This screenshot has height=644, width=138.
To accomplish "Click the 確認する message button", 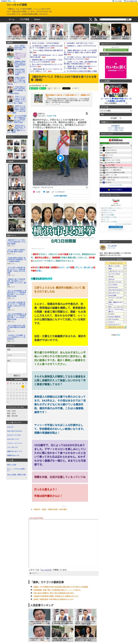I will 17,375.
